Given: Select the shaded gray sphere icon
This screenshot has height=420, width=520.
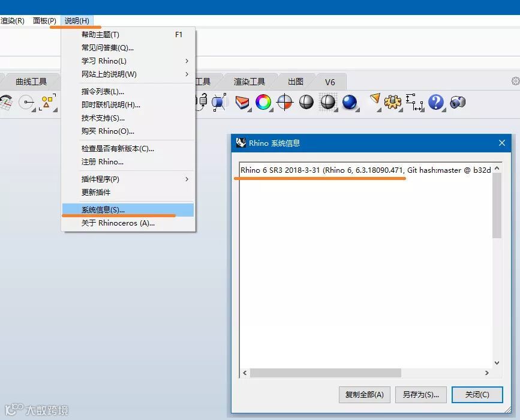Looking at the screenshot, I should click(x=306, y=102).
